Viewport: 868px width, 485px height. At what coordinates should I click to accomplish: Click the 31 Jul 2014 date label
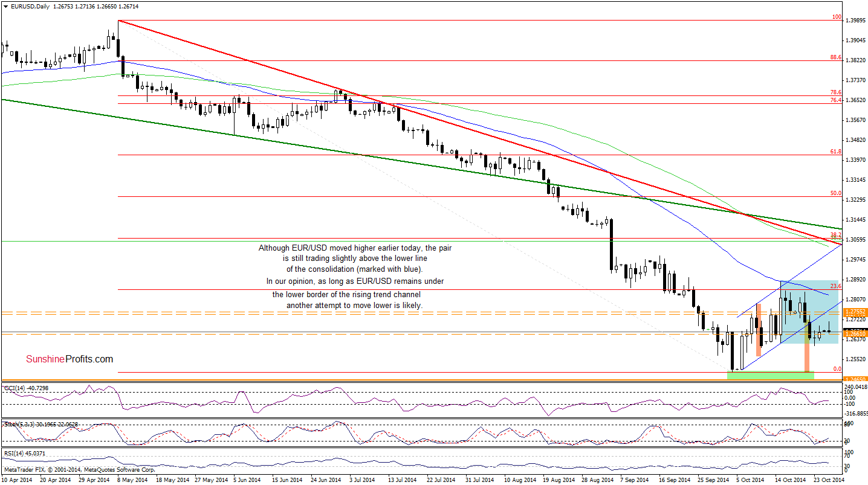click(x=481, y=480)
